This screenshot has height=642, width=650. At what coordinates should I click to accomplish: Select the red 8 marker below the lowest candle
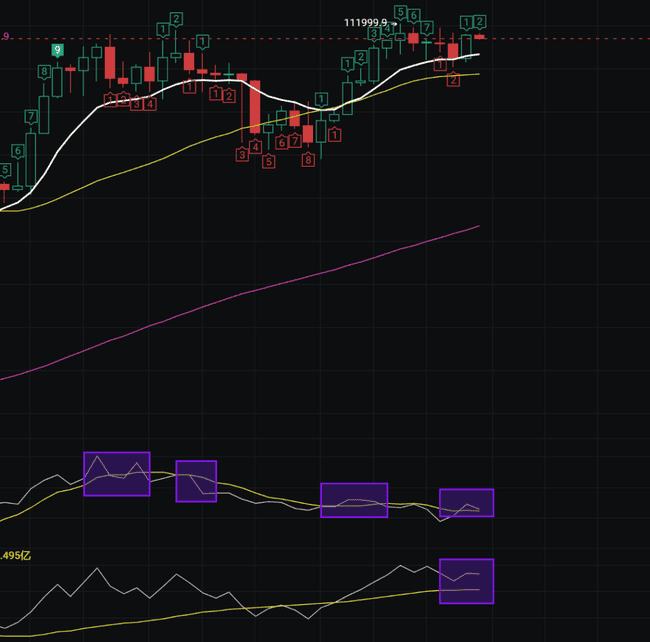point(308,159)
